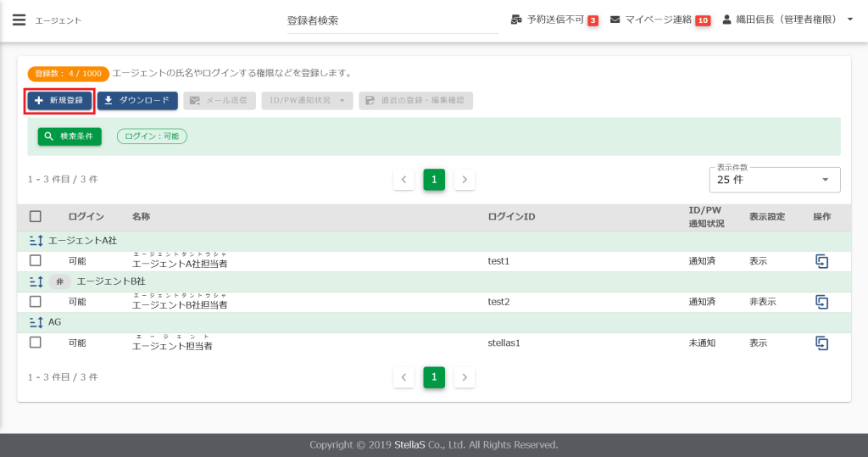Click copy icon for test1 row
Screen dimensions: 868x457
click(x=821, y=261)
